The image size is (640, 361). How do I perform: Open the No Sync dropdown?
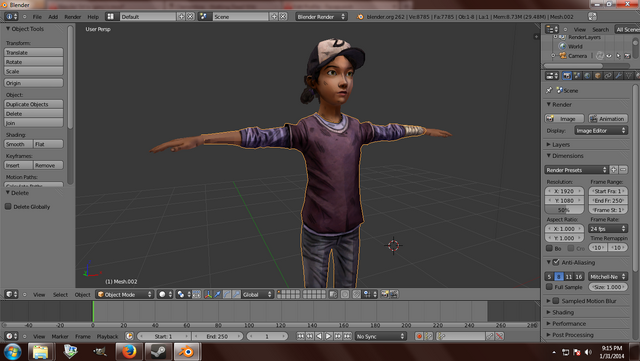point(380,336)
